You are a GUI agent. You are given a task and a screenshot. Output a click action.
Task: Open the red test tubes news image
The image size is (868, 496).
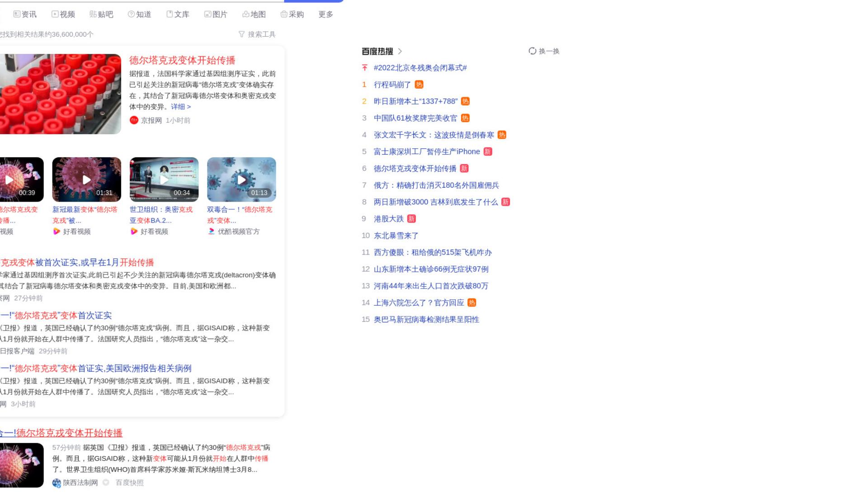[60, 94]
